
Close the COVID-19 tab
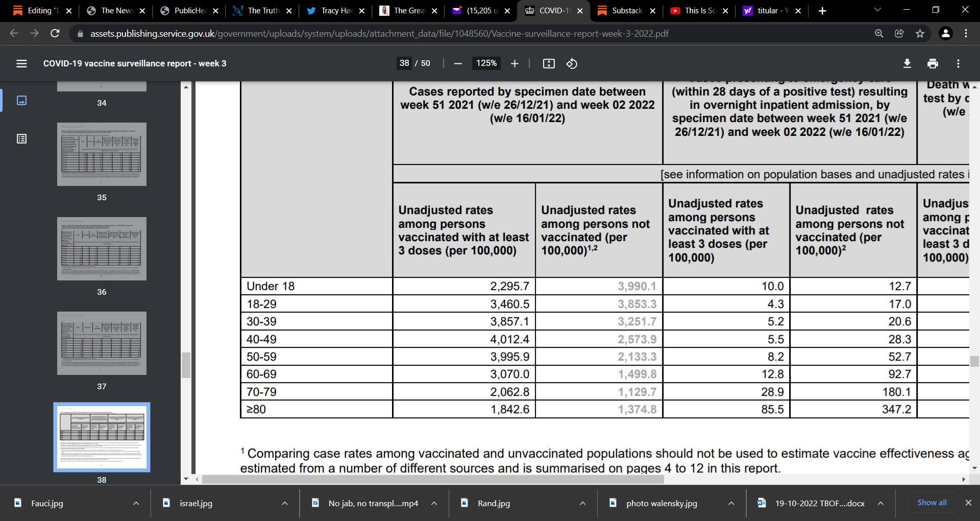(x=580, y=11)
